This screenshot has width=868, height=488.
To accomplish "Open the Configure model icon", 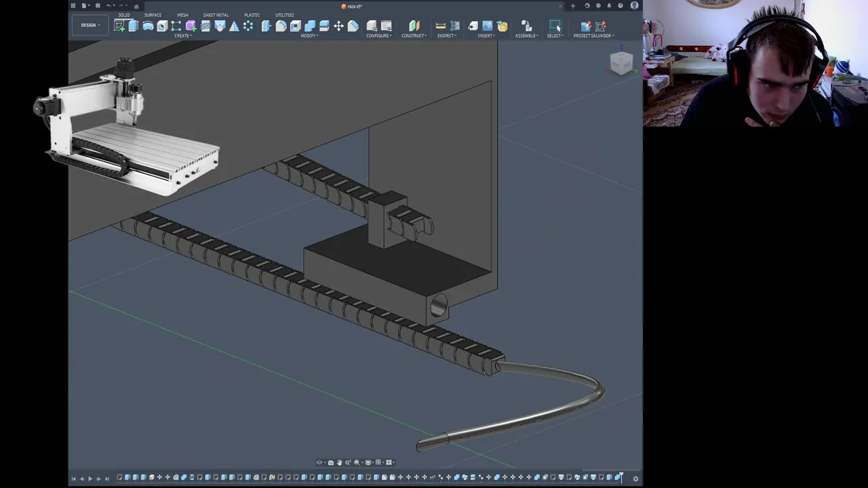I will 372,26.
